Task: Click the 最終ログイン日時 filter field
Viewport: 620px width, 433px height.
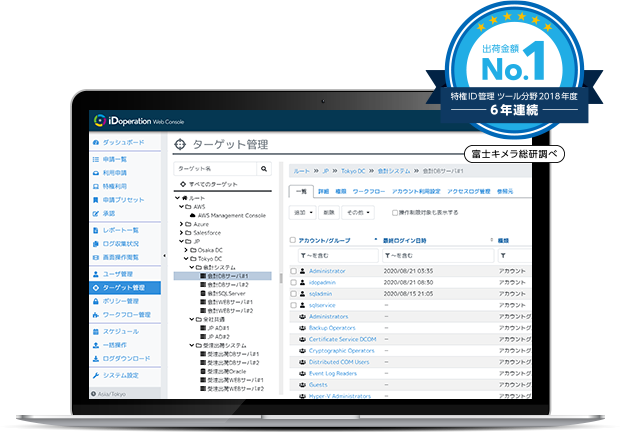Action: [x=438, y=256]
